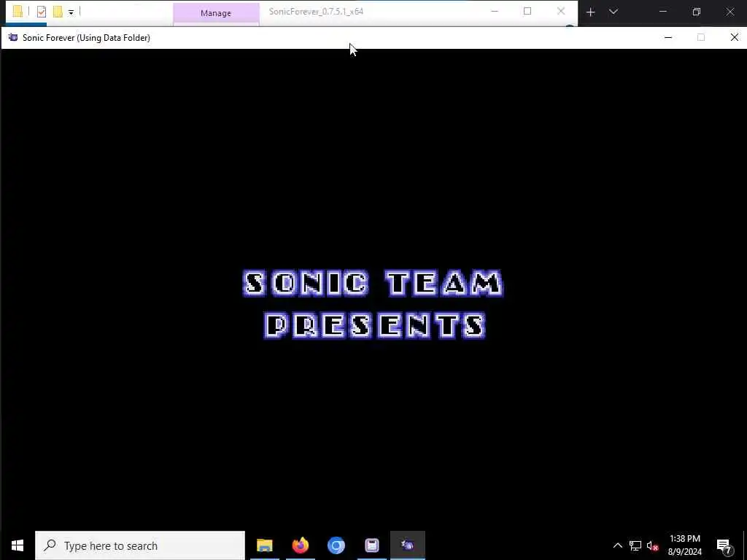Minimize the SonicForever_0.7.5.1_x64 Explorer window

(495, 12)
